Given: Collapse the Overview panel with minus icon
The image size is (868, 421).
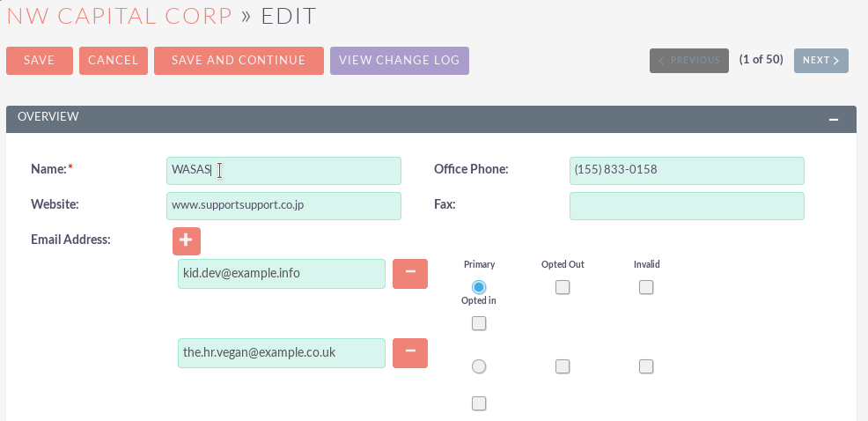Looking at the screenshot, I should coord(834,119).
